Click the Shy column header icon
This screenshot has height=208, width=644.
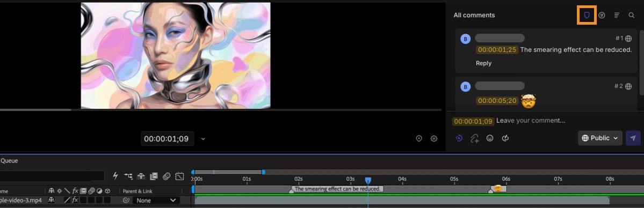52,191
